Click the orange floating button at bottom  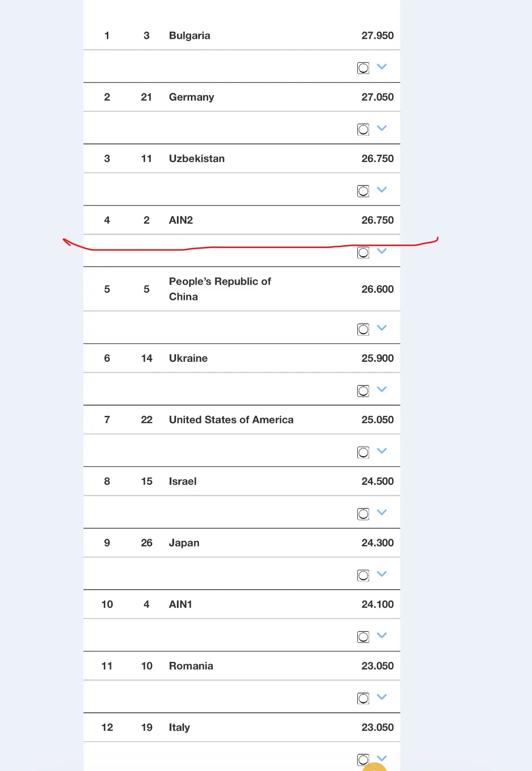point(375,767)
